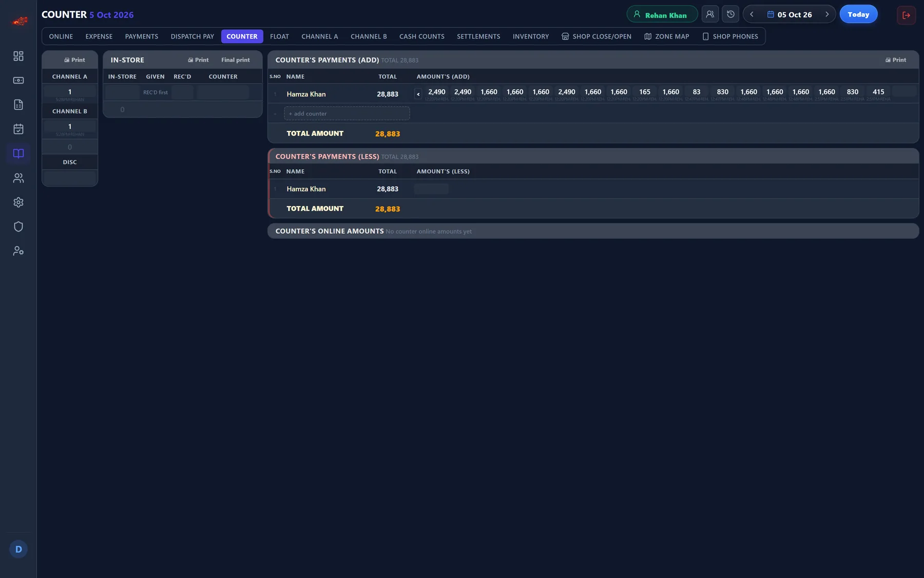Click Print in the Channel A panel

(x=74, y=60)
